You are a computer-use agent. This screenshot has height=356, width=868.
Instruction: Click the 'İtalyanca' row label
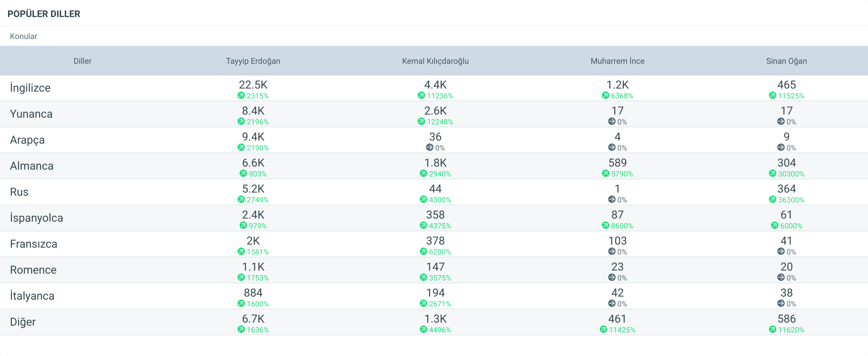(32, 296)
